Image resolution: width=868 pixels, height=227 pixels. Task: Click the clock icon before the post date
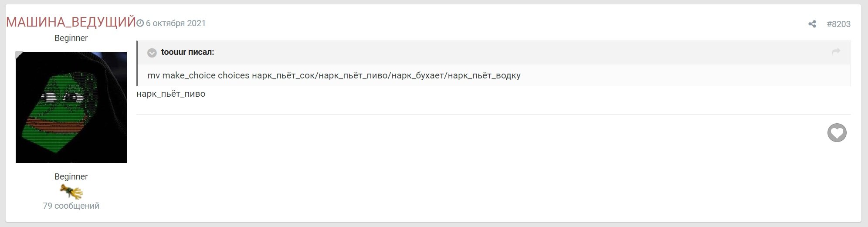[x=140, y=23]
